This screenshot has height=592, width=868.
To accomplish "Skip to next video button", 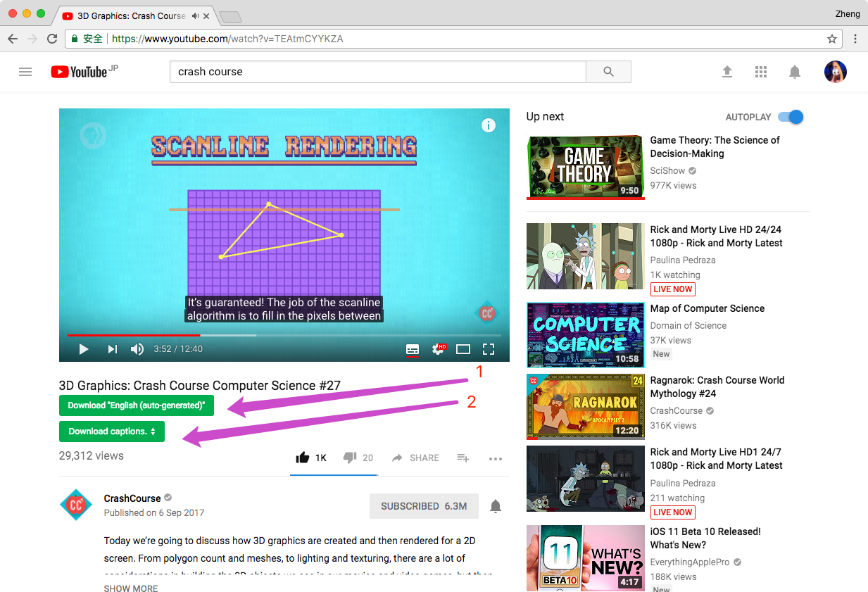I will coord(112,349).
